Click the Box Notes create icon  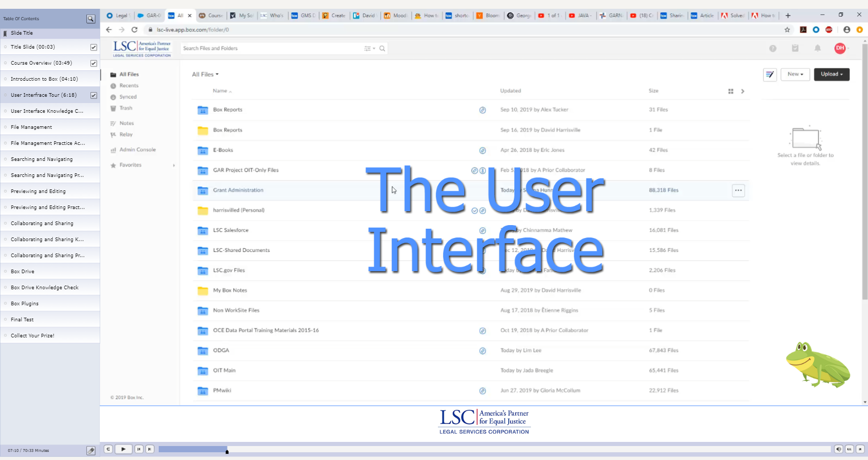[770, 75]
